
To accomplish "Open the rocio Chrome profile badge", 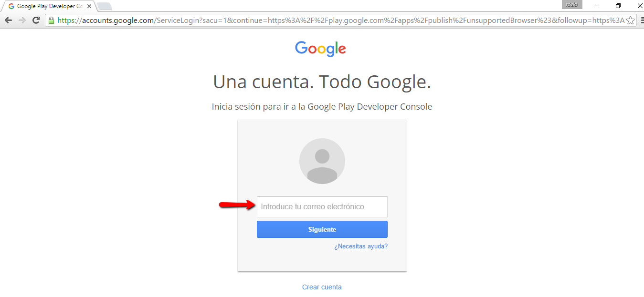I will 571,5.
